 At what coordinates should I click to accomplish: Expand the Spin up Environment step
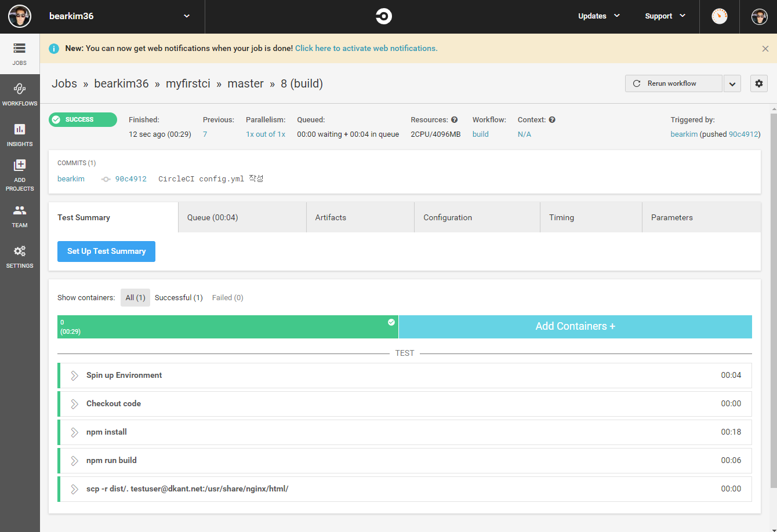point(74,376)
